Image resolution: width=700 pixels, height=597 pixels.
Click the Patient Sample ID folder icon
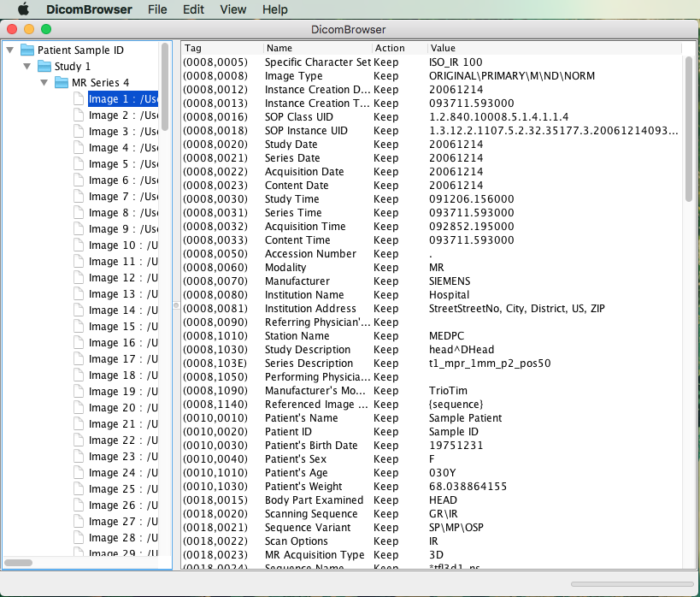(x=26, y=50)
